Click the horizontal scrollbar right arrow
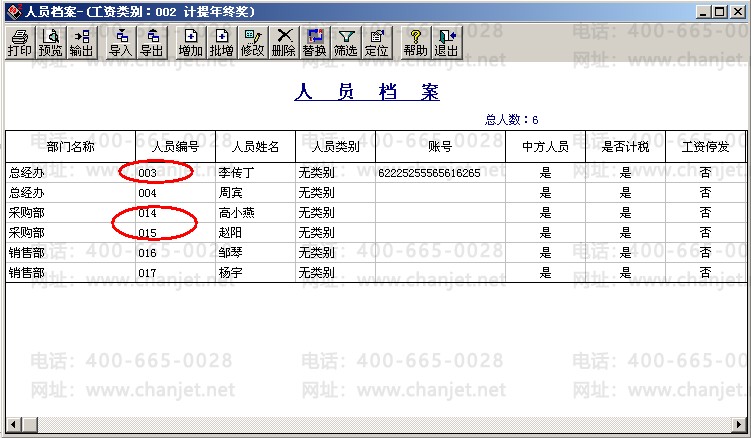Screen dimensions: 751x438 (740, 424)
